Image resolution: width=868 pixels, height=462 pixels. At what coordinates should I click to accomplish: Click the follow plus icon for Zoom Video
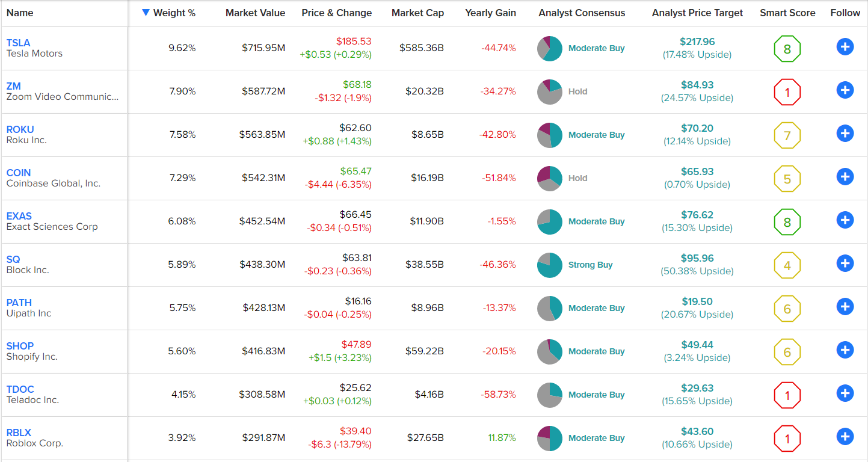click(845, 90)
